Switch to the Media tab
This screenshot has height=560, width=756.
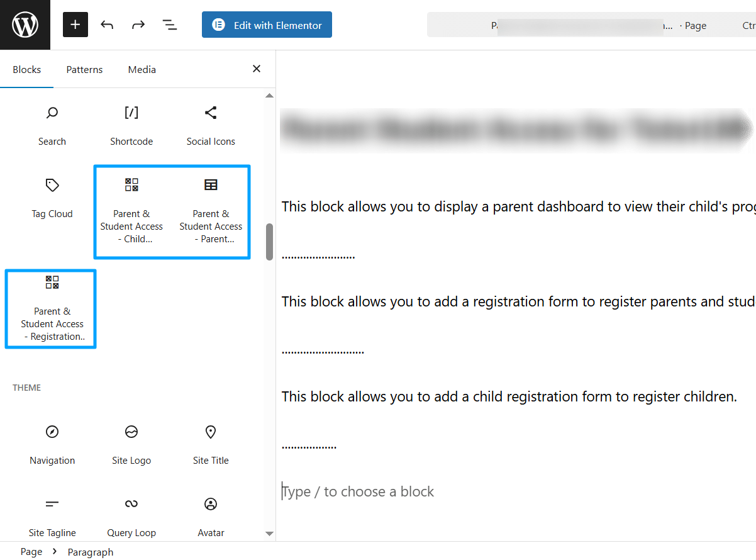[142, 70]
